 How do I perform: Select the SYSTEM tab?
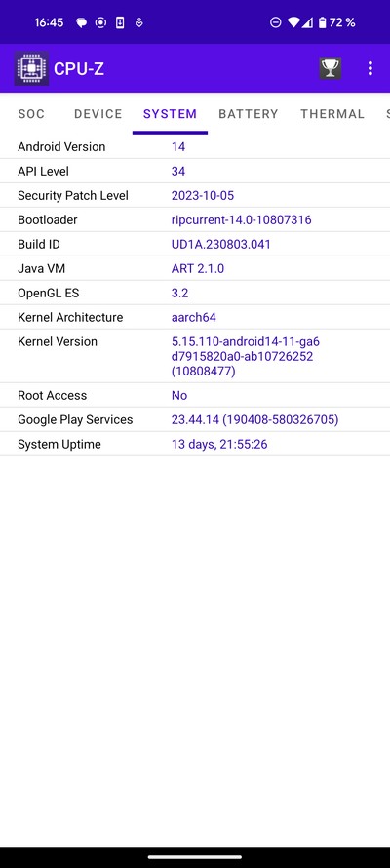click(x=170, y=114)
